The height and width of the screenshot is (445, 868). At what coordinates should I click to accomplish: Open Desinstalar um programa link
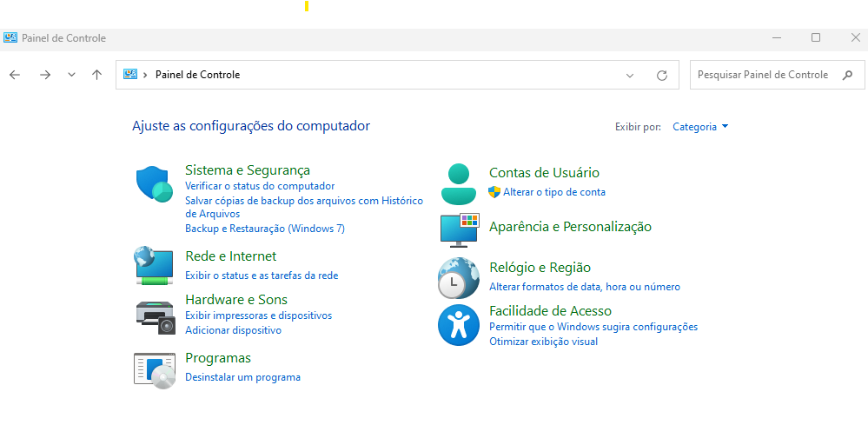coord(242,377)
